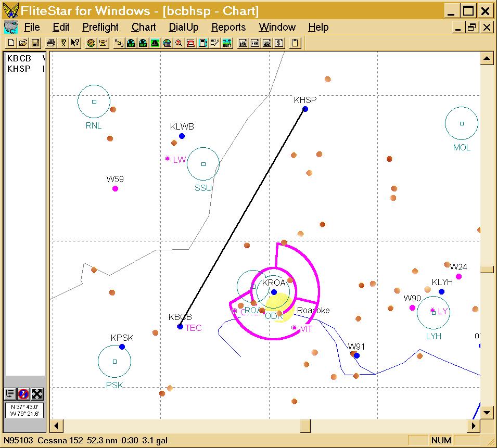This screenshot has width=497, height=448.
Task: Click the FAA flight plan icon
Action: coord(255,43)
